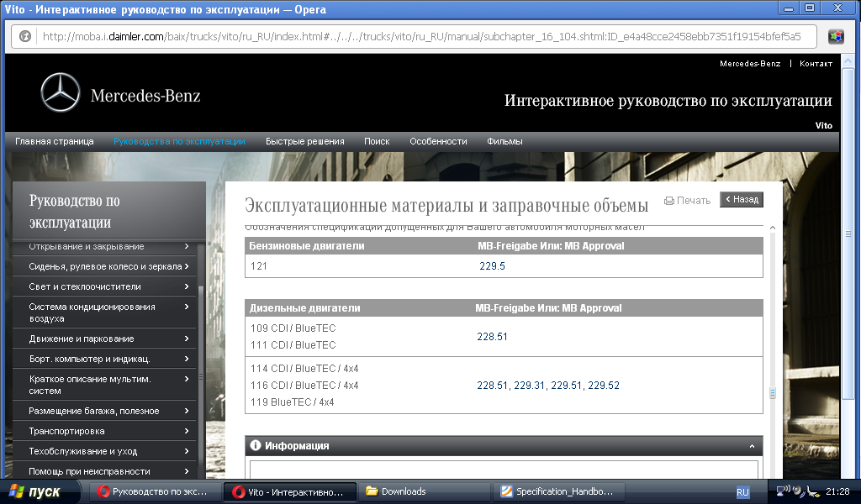Click the content panel scrollbar thumb

coord(773,393)
